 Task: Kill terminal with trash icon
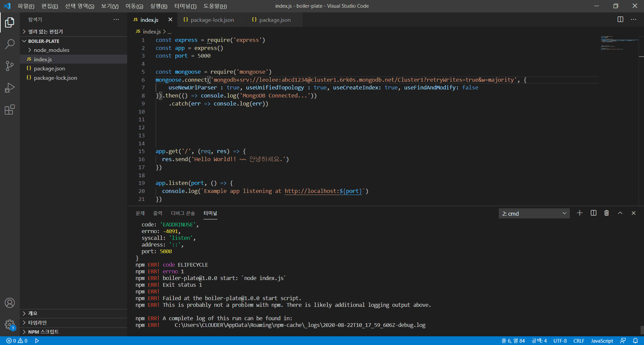[x=606, y=213]
